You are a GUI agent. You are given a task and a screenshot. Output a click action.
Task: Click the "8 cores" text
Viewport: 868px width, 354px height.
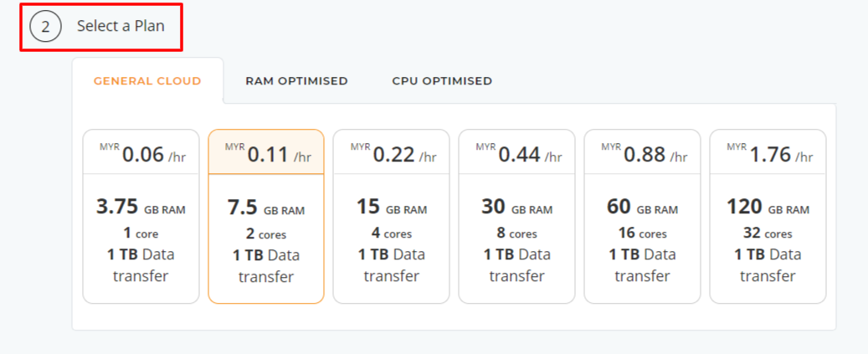coord(517,233)
